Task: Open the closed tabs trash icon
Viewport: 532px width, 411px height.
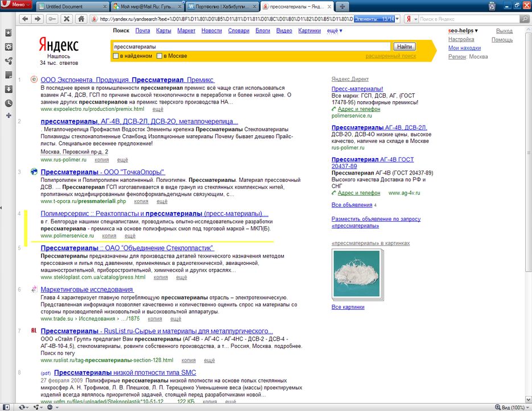Action: [x=492, y=6]
